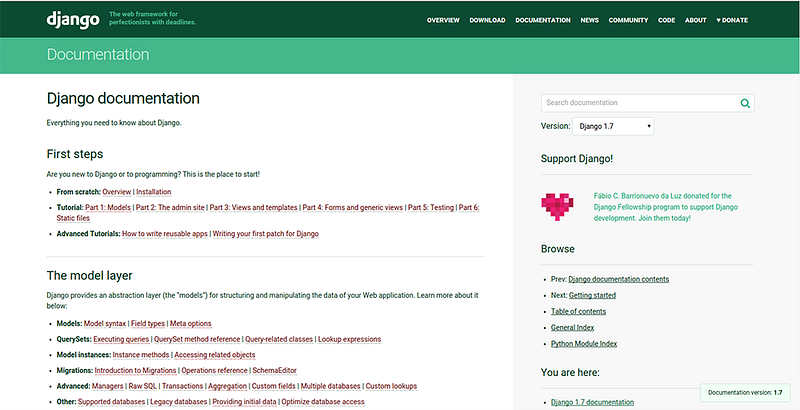Open the From scratch Overview link
The image size is (800, 410).
point(117,192)
